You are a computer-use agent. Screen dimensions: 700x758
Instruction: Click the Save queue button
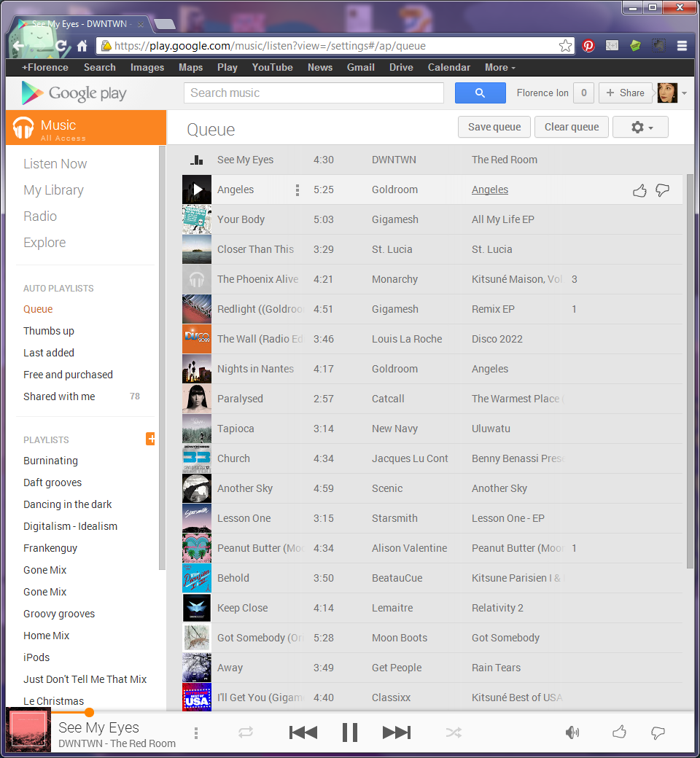494,127
